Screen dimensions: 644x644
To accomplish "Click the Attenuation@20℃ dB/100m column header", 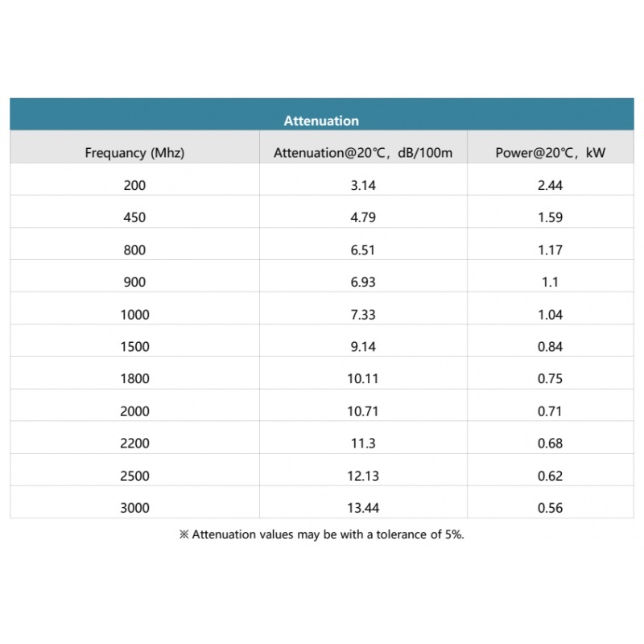I will pos(363,152).
